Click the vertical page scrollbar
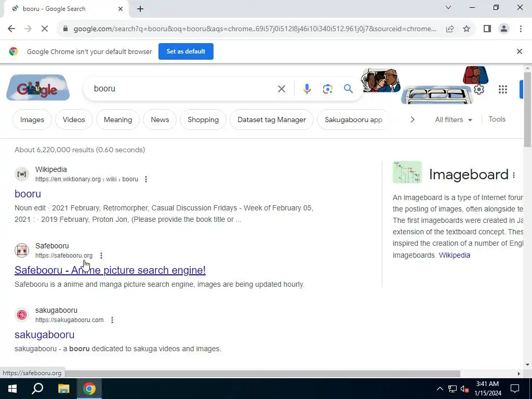 tap(527, 110)
